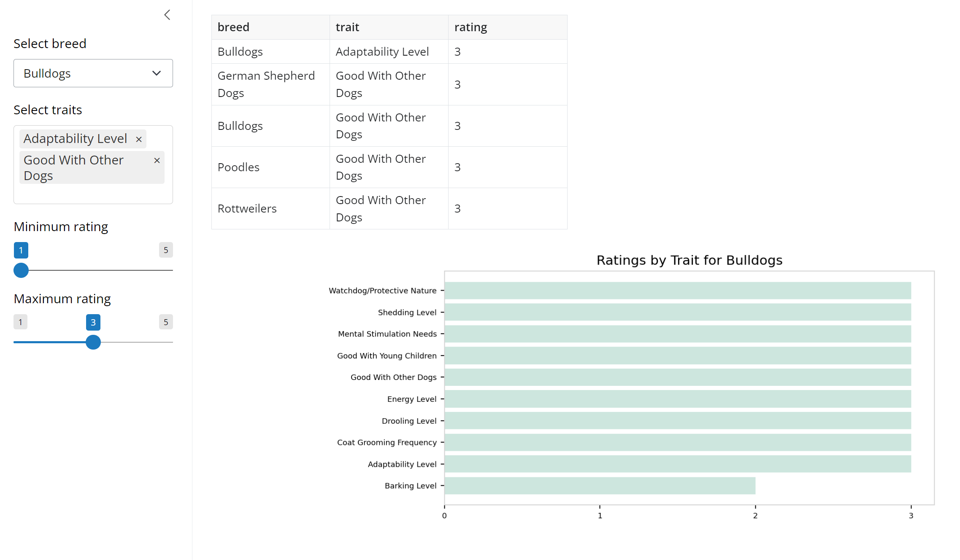Viewport: 960px width, 560px height.
Task: Click the Poodles table row
Action: (x=270, y=167)
